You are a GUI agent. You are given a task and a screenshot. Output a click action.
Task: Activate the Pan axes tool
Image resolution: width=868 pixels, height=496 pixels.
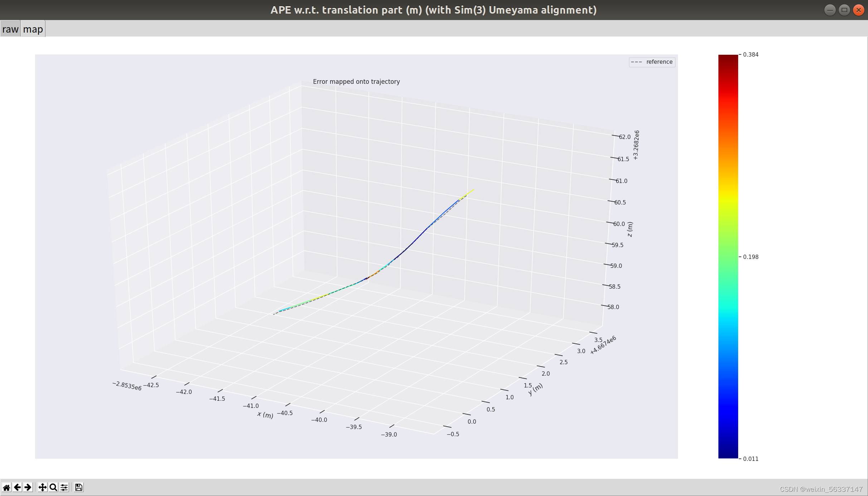click(x=42, y=487)
